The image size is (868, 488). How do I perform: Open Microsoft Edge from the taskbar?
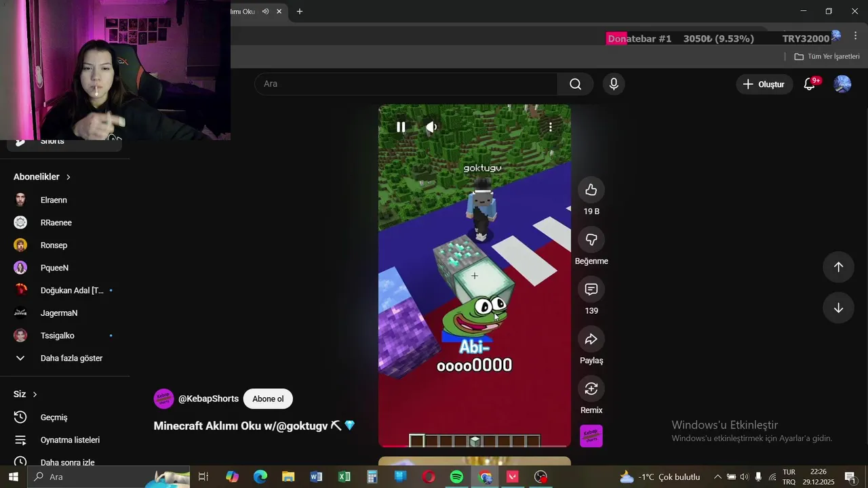coord(260,476)
